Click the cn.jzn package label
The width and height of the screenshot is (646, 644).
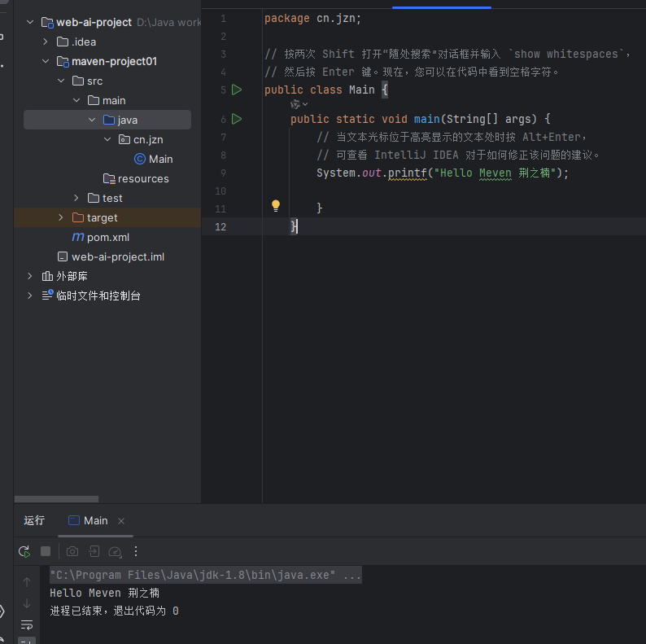tap(148, 140)
